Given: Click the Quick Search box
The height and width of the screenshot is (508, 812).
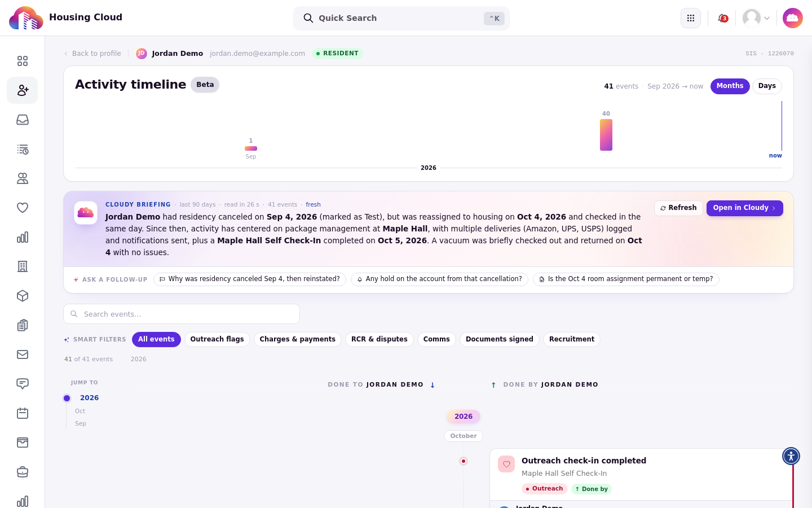Looking at the screenshot, I should point(401,18).
